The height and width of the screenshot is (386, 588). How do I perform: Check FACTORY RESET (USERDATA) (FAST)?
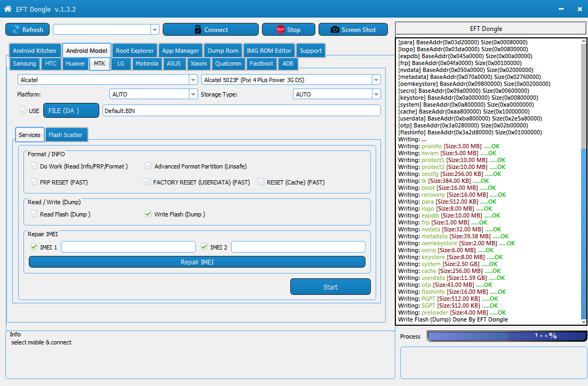tap(147, 182)
